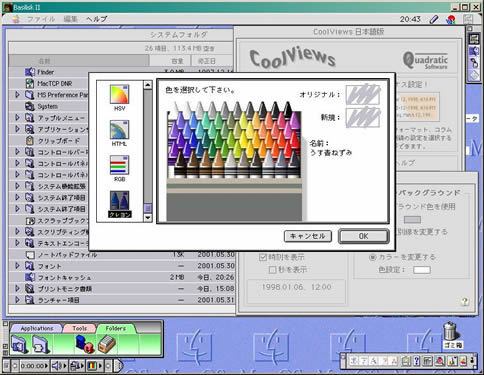Viewport: 484px width, 375px height.
Task: Expand the アップルメニュー folder triangle
Action: click(17, 118)
